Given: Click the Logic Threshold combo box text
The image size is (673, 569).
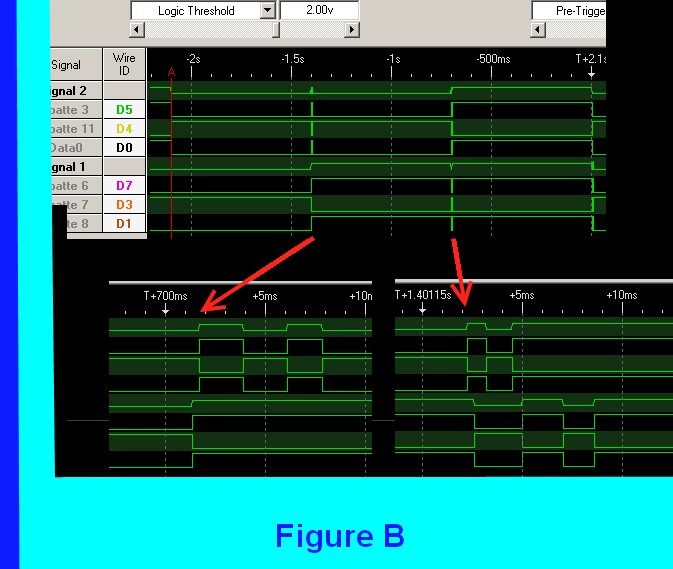Looking at the screenshot, I should [196, 10].
